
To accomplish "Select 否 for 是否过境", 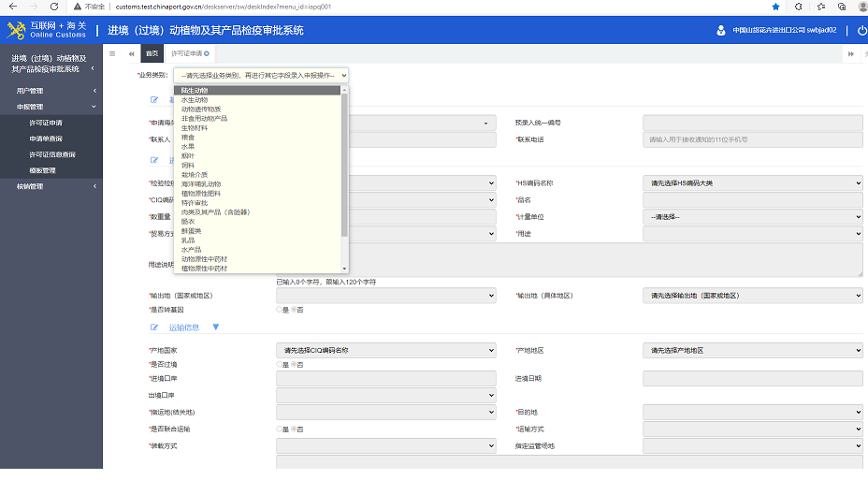I will click(294, 364).
